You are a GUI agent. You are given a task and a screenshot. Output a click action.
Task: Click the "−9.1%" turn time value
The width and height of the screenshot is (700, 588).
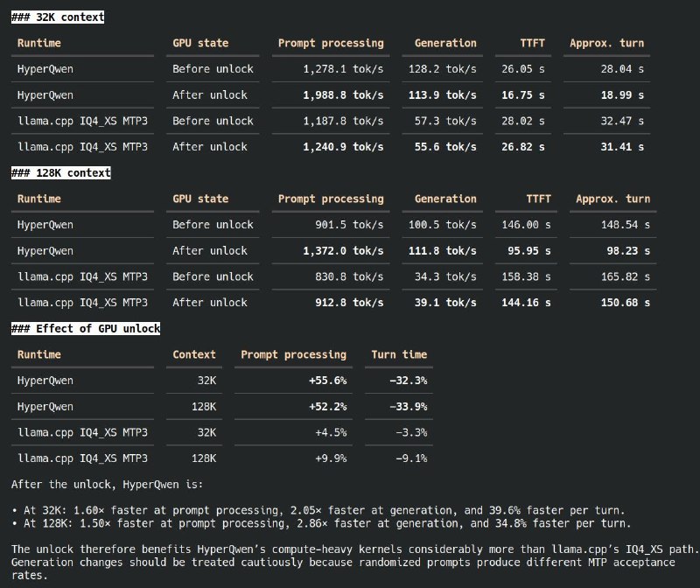coord(411,458)
